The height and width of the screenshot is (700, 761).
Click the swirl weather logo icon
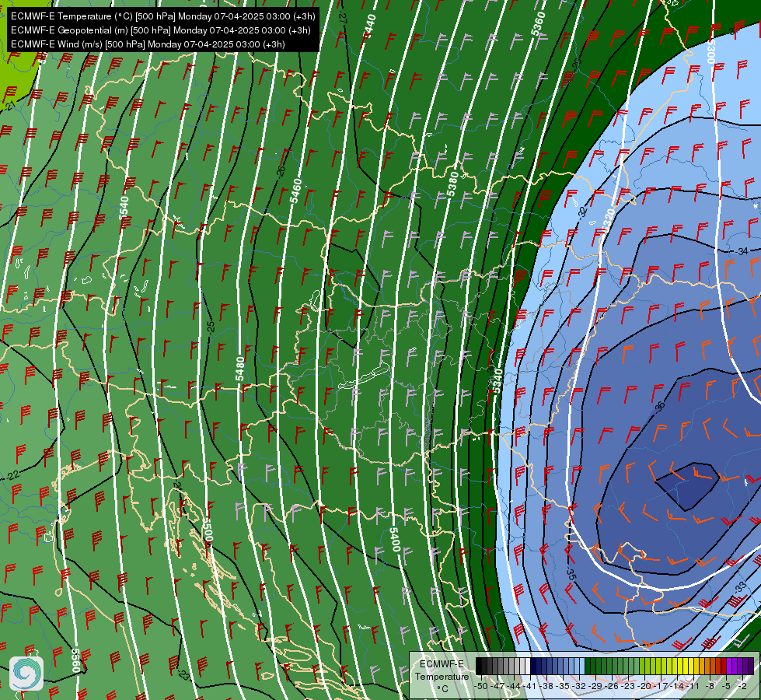26,674
